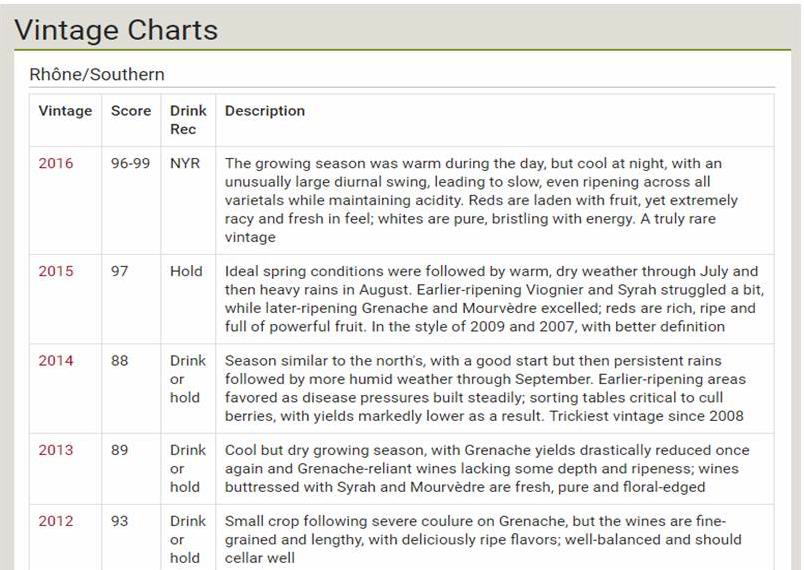
Task: Click the Drink Rec column header
Action: (x=188, y=120)
